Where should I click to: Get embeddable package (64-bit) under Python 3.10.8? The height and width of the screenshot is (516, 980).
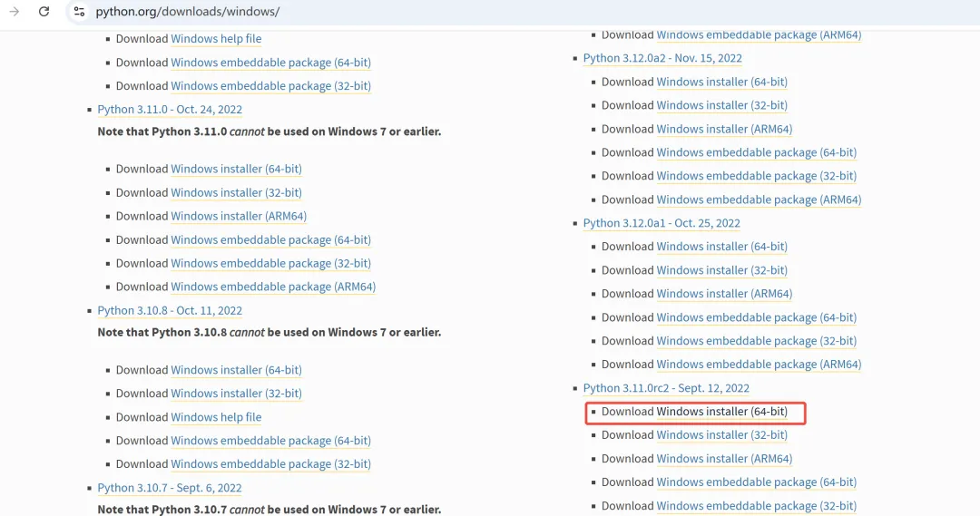pyautogui.click(x=270, y=441)
